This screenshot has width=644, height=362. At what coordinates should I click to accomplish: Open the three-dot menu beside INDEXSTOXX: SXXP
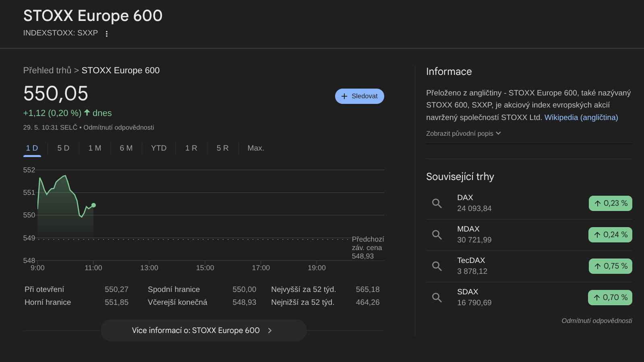107,34
